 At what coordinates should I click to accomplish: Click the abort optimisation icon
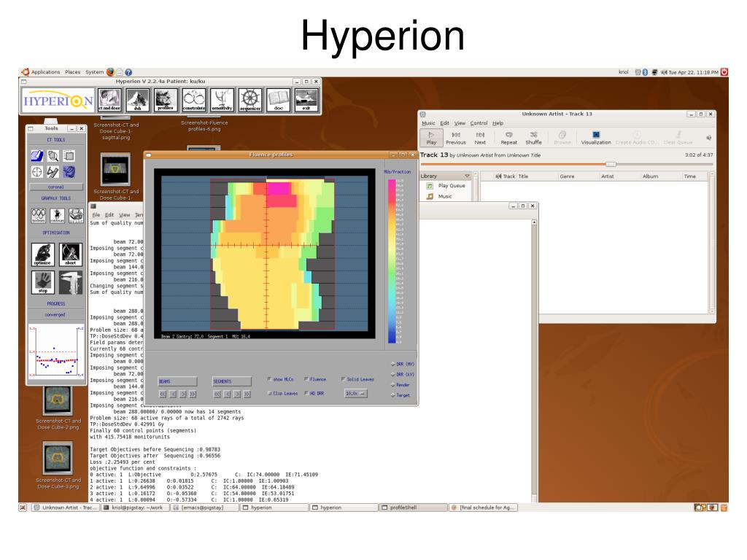coord(71,254)
